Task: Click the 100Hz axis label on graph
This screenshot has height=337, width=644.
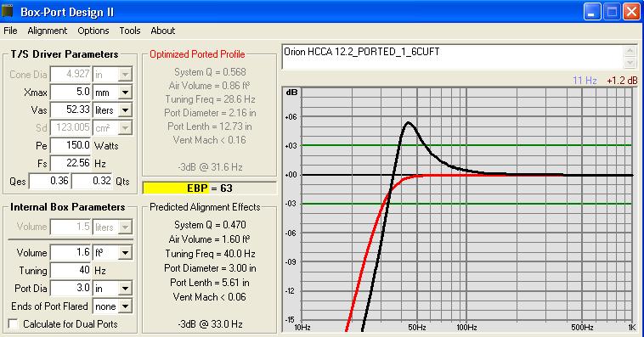Action: 466,328
